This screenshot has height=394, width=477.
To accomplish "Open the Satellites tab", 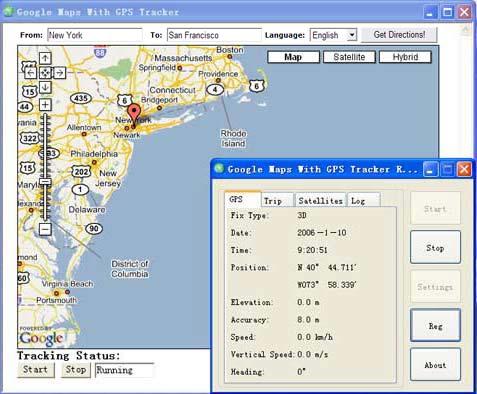I will (x=320, y=201).
